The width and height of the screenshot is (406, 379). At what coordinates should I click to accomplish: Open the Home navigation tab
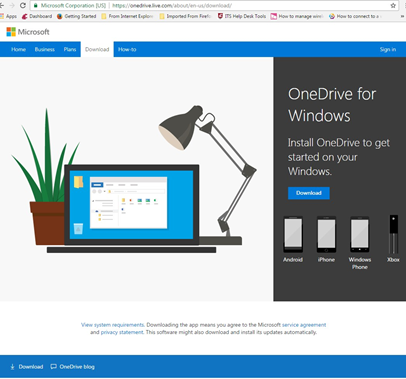click(x=19, y=49)
